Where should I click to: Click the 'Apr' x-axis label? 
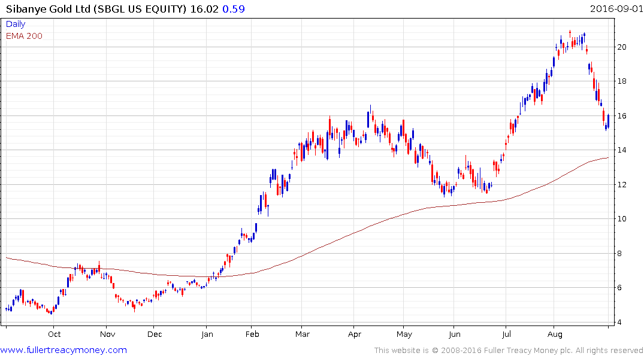tap(355, 334)
